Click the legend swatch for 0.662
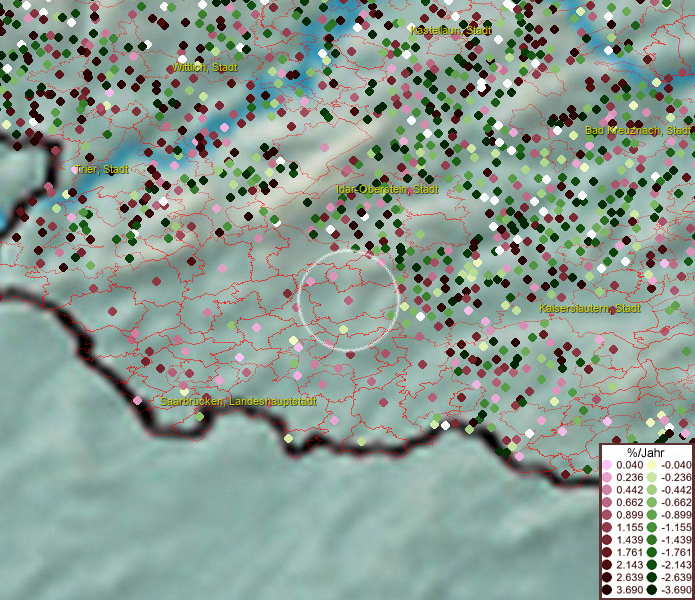695x600 pixels. [607, 503]
